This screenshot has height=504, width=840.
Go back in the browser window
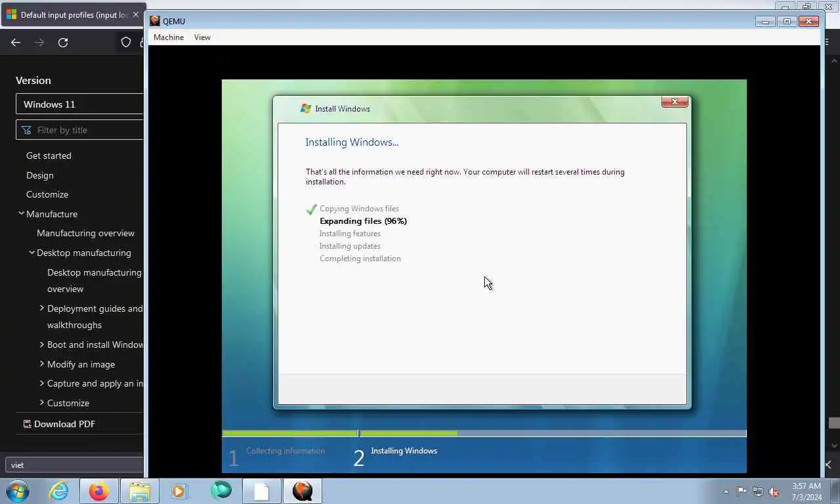click(16, 43)
